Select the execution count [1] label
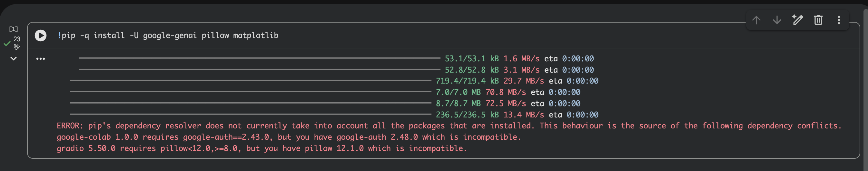The width and height of the screenshot is (868, 171). 14,29
